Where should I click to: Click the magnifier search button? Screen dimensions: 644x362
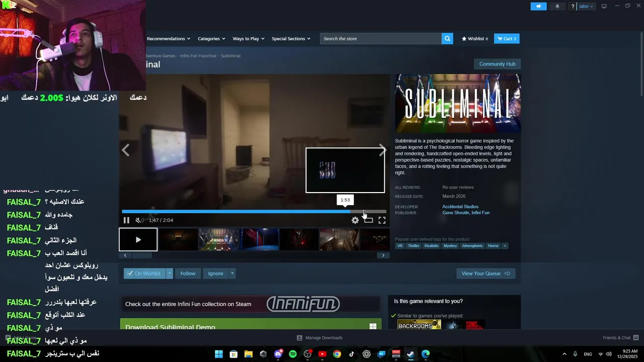pos(447,39)
